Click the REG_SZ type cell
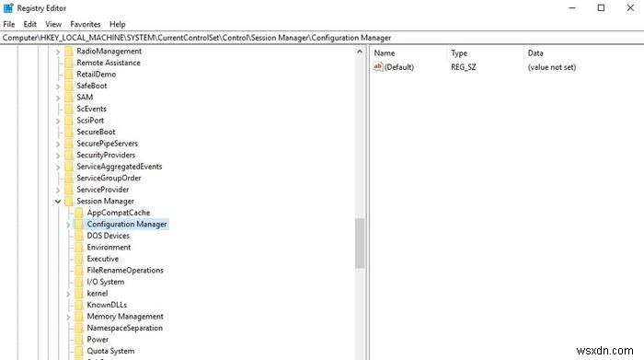644x360 pixels. pyautogui.click(x=464, y=67)
